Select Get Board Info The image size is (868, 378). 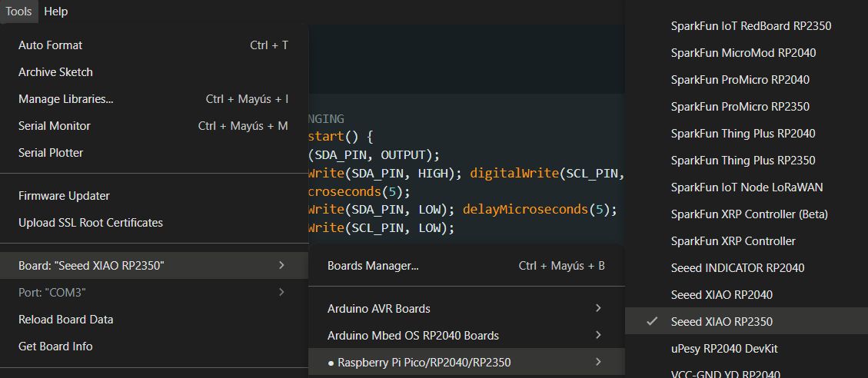coord(55,346)
